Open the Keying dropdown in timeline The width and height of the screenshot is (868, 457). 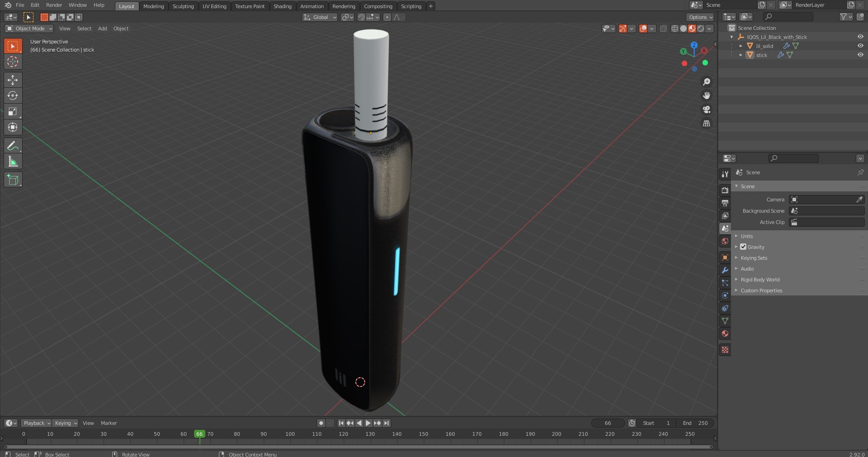point(65,423)
